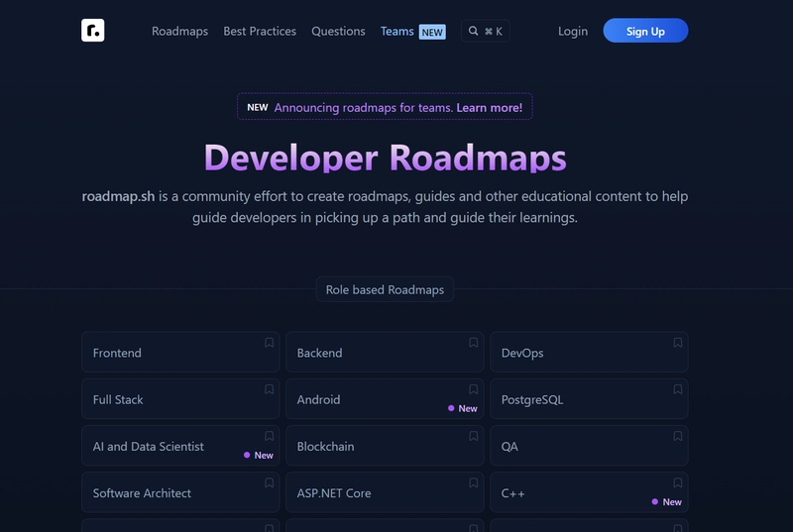Bookmark the Software Architect roadmap
Image resolution: width=793 pixels, height=532 pixels.
[x=269, y=483]
